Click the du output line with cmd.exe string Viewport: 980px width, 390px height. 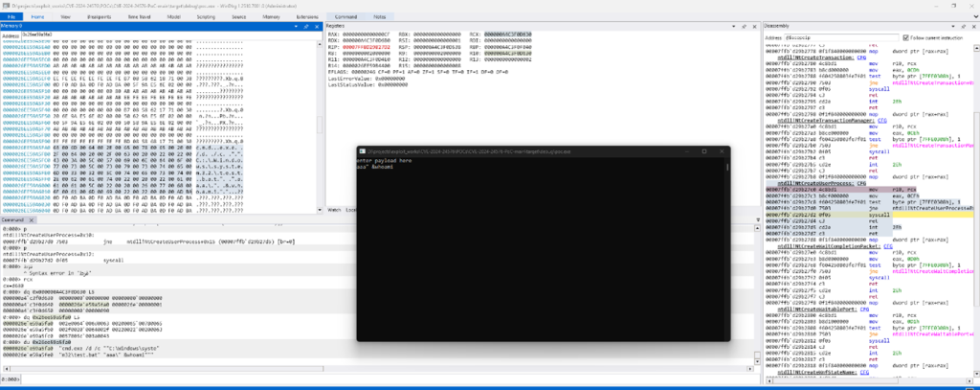[x=81, y=348]
